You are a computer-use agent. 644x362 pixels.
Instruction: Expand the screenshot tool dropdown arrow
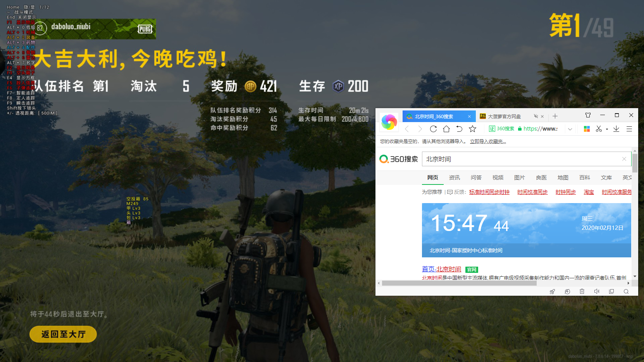(x=607, y=129)
